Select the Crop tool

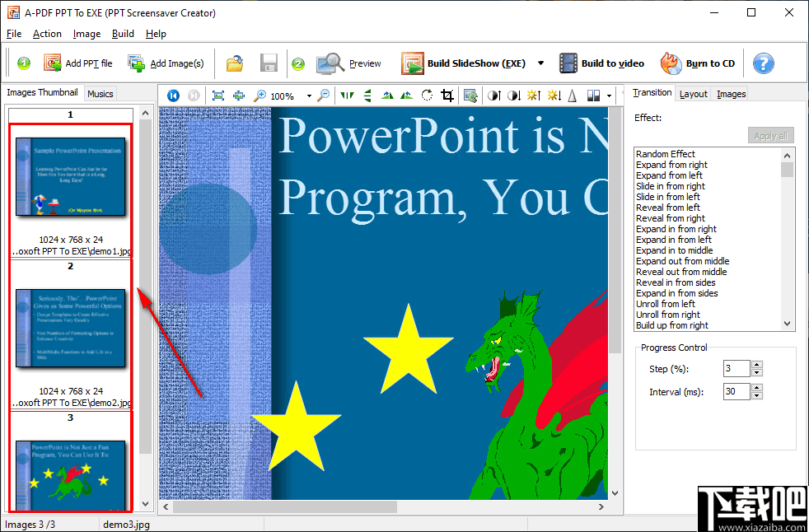coord(446,96)
